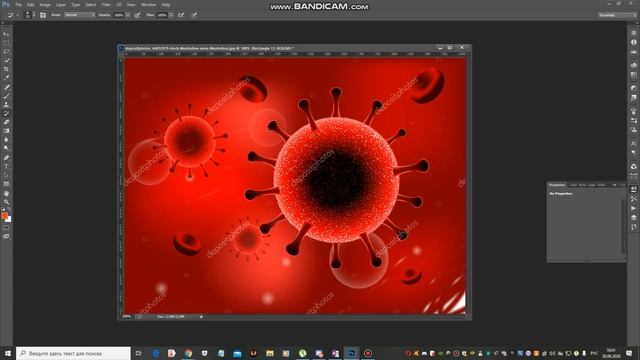Select the Horizontal Type tool

tap(6, 166)
